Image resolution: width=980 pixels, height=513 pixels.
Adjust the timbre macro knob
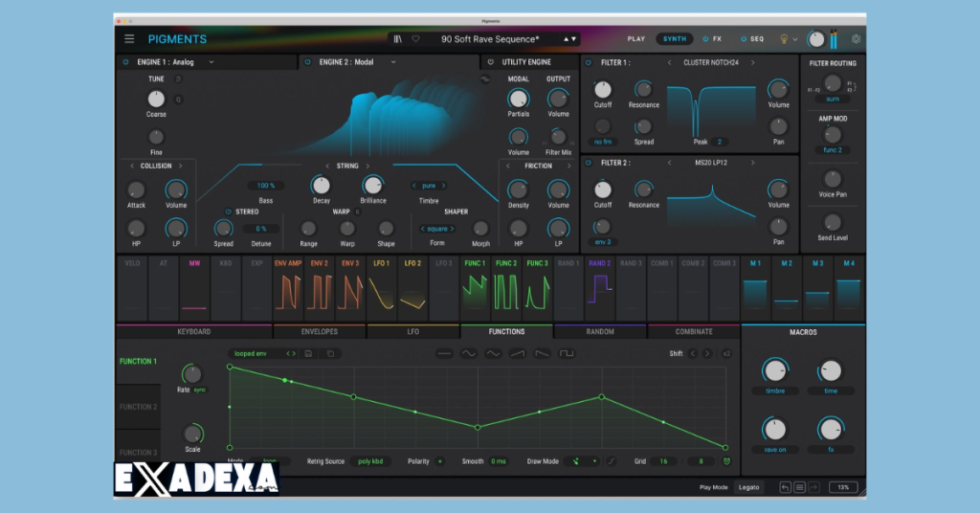(775, 371)
